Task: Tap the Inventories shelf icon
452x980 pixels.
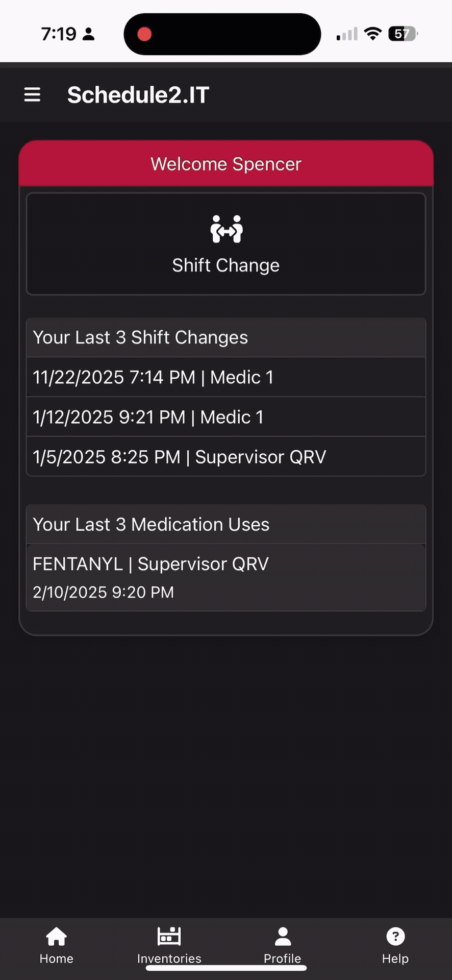Action: click(x=169, y=936)
